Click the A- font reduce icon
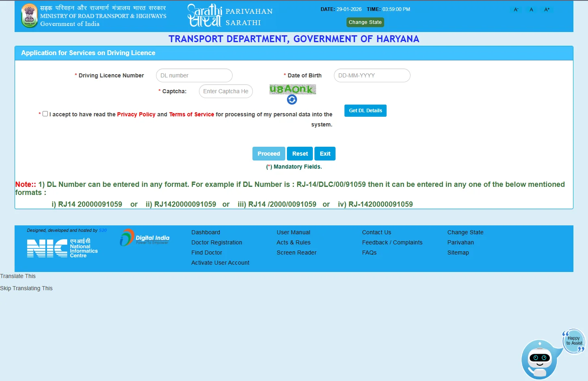This screenshot has width=588, height=381. point(515,9)
